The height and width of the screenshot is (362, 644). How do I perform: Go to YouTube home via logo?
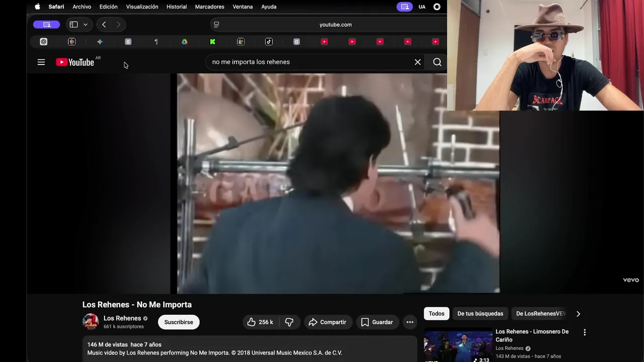tap(75, 62)
